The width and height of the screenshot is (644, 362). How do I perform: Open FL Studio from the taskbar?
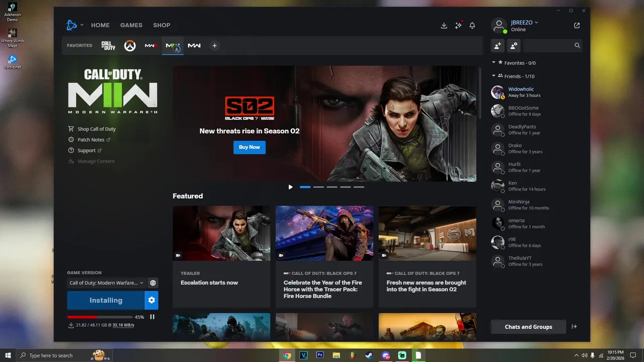(x=352, y=355)
